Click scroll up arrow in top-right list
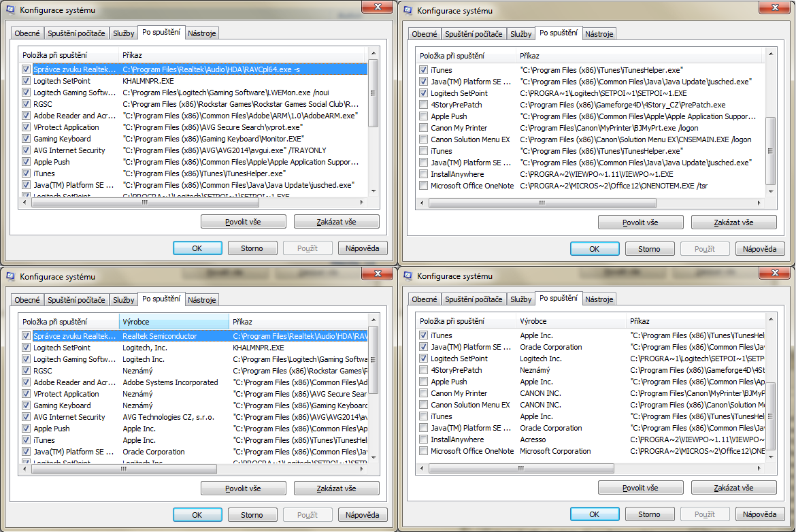Screen dimensions: 796x532 [x=771, y=54]
